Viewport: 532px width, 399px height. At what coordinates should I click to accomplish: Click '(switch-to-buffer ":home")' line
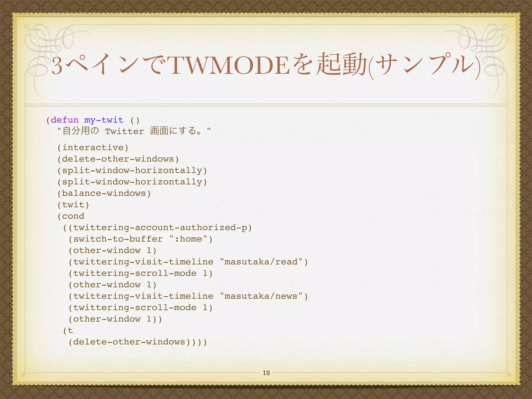(x=141, y=239)
